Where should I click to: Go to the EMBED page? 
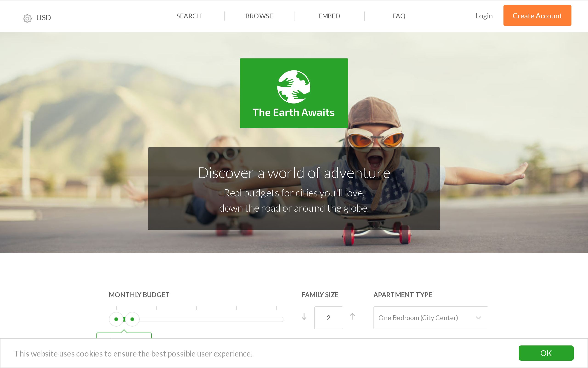point(329,16)
